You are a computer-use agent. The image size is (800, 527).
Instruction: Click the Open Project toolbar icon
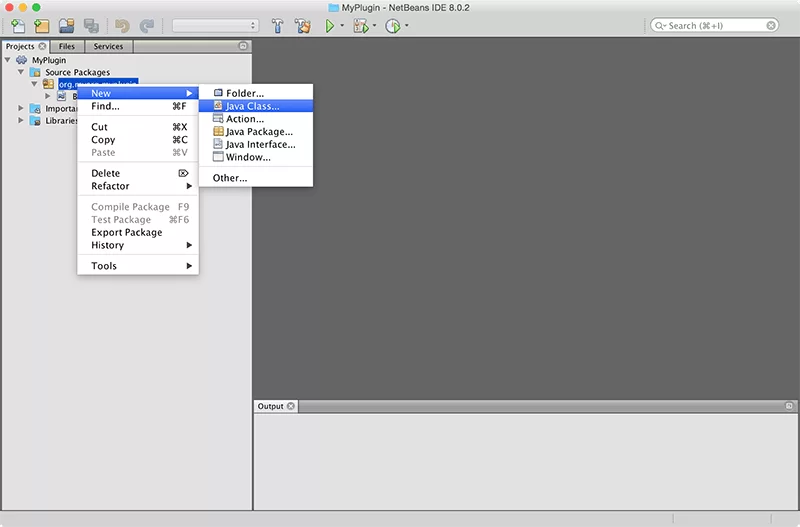[x=66, y=26]
